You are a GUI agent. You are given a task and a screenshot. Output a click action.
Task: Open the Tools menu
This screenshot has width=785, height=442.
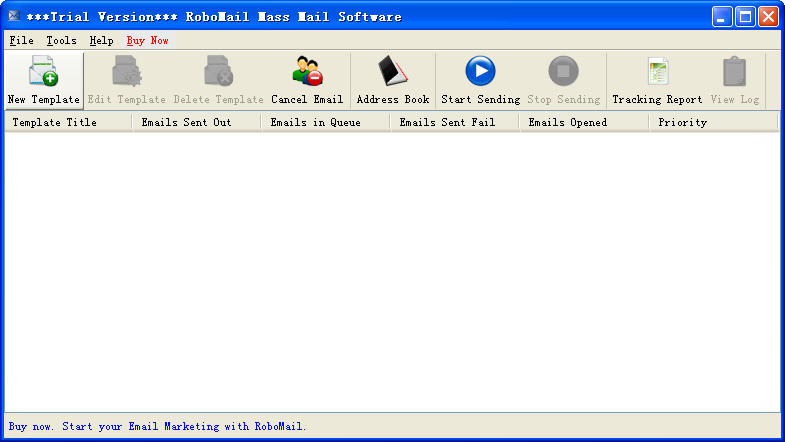(x=62, y=41)
